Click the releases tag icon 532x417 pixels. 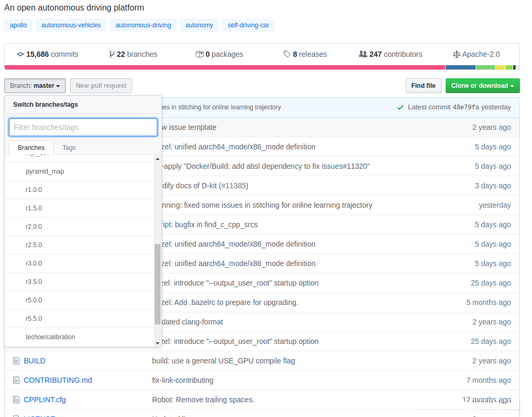(287, 54)
